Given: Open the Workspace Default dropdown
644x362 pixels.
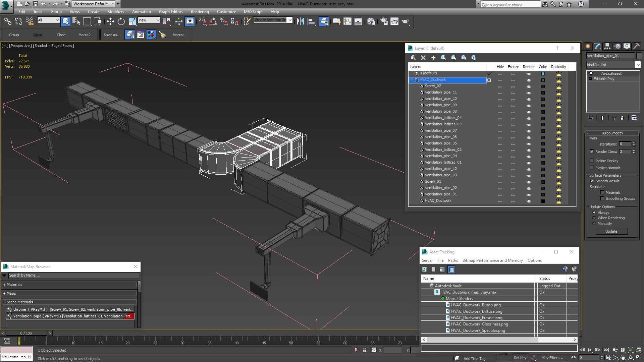Looking at the screenshot, I should click(x=94, y=4).
